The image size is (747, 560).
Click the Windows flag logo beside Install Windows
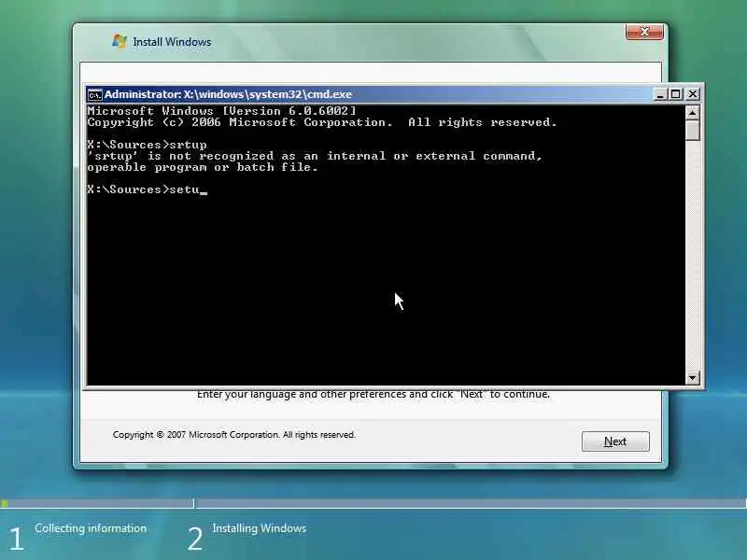pos(120,41)
